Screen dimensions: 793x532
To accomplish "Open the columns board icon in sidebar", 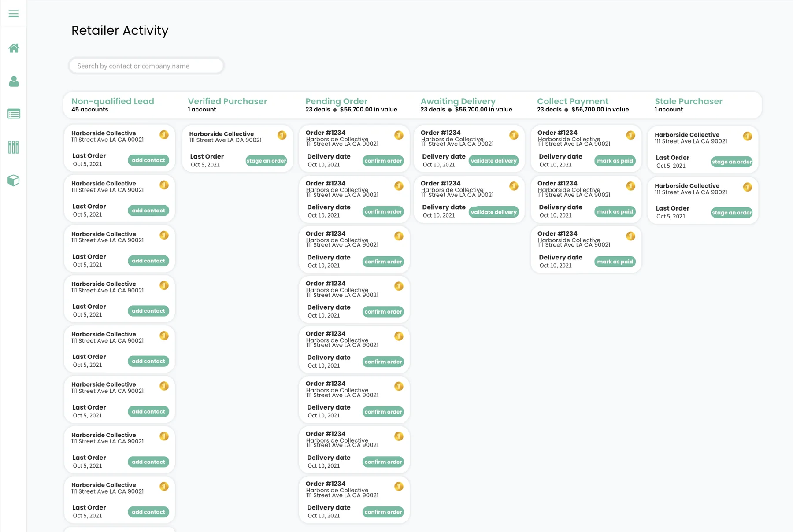I will 14,147.
